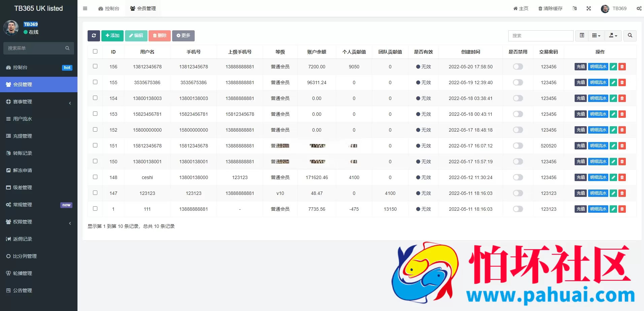Activate the fullscreen icon in the header
The image size is (644, 311).
click(589, 8)
